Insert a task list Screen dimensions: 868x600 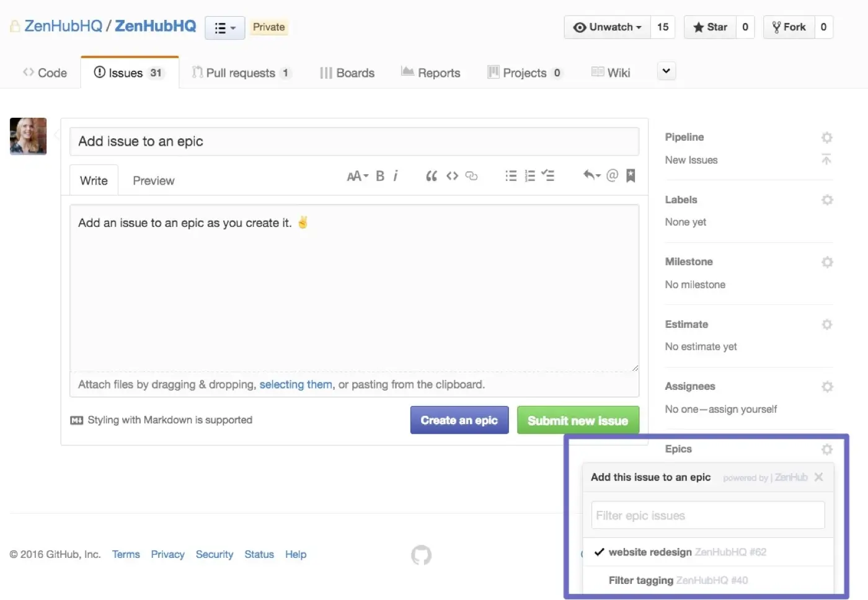click(548, 176)
